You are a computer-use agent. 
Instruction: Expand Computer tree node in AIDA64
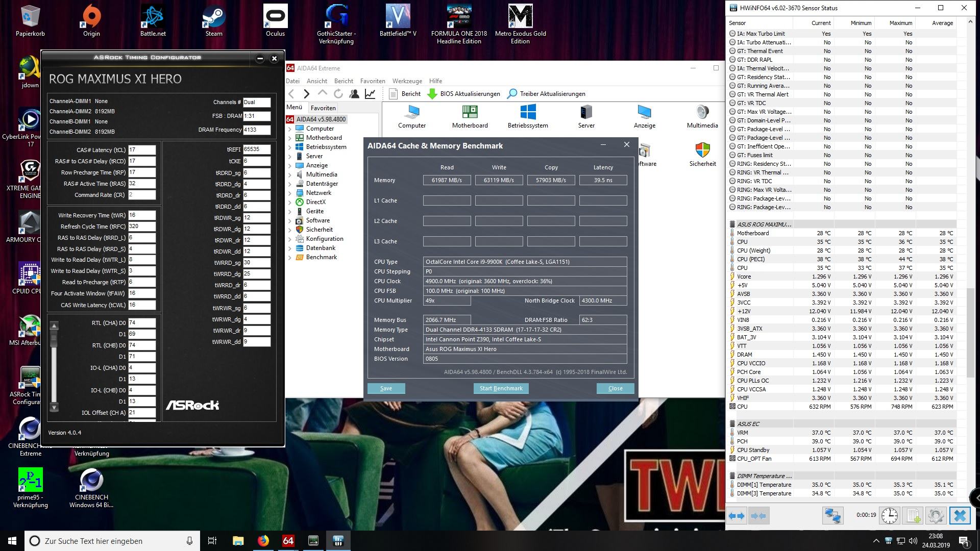[x=290, y=129]
